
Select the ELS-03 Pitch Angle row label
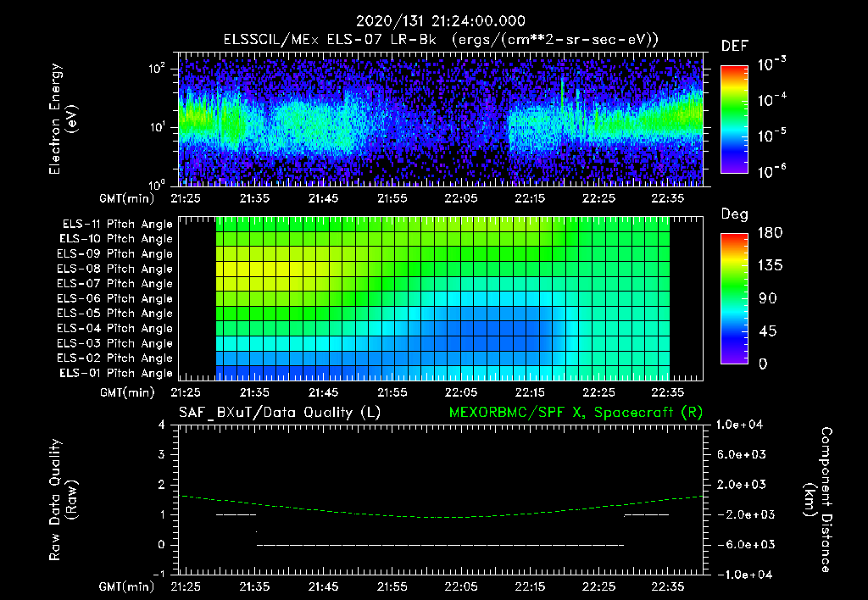[x=115, y=344]
